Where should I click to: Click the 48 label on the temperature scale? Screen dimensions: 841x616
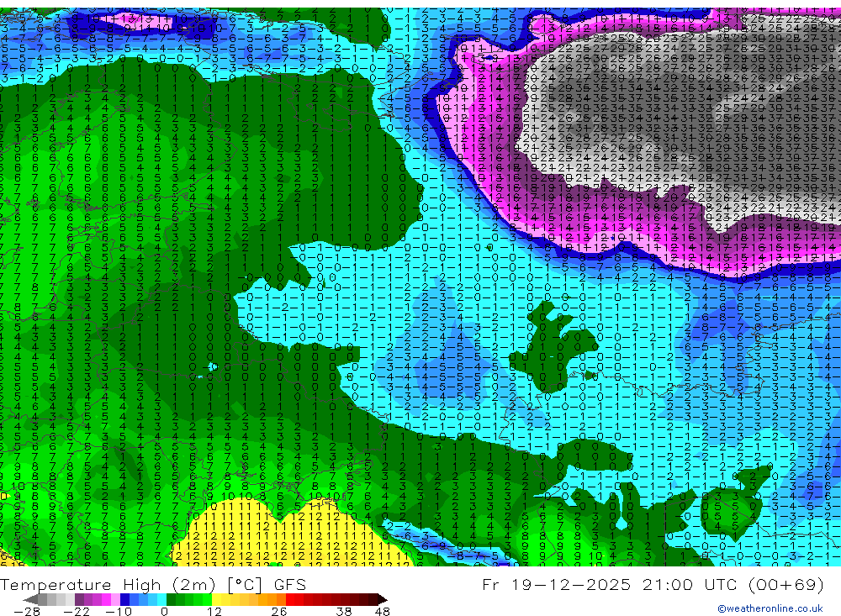click(383, 612)
